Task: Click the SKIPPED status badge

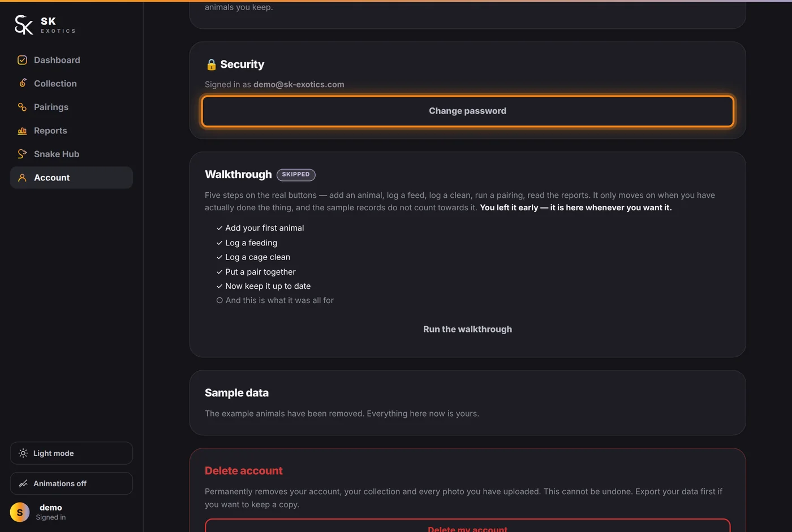Action: [296, 175]
